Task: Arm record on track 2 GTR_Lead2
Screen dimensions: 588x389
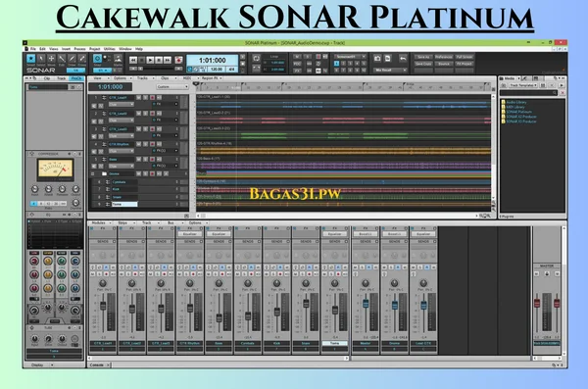Action: (x=152, y=114)
